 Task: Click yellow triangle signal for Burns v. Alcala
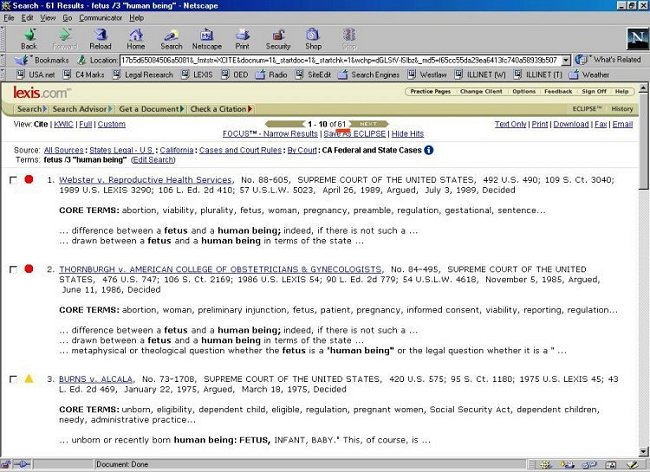coord(29,378)
